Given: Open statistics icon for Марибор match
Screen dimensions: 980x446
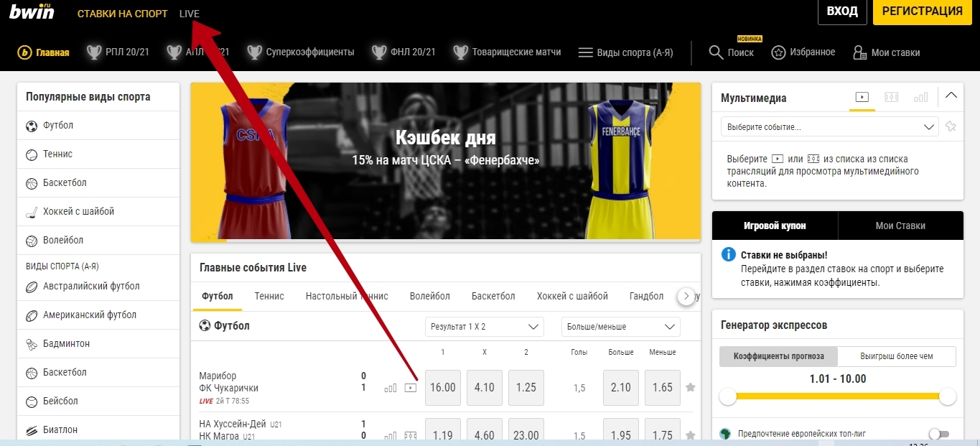Looking at the screenshot, I should tap(390, 388).
